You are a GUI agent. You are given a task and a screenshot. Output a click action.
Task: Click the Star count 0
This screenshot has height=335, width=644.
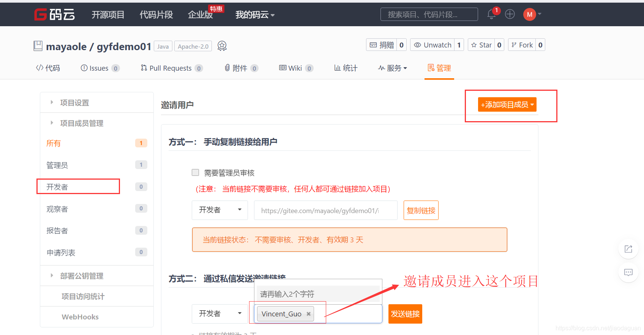499,45
